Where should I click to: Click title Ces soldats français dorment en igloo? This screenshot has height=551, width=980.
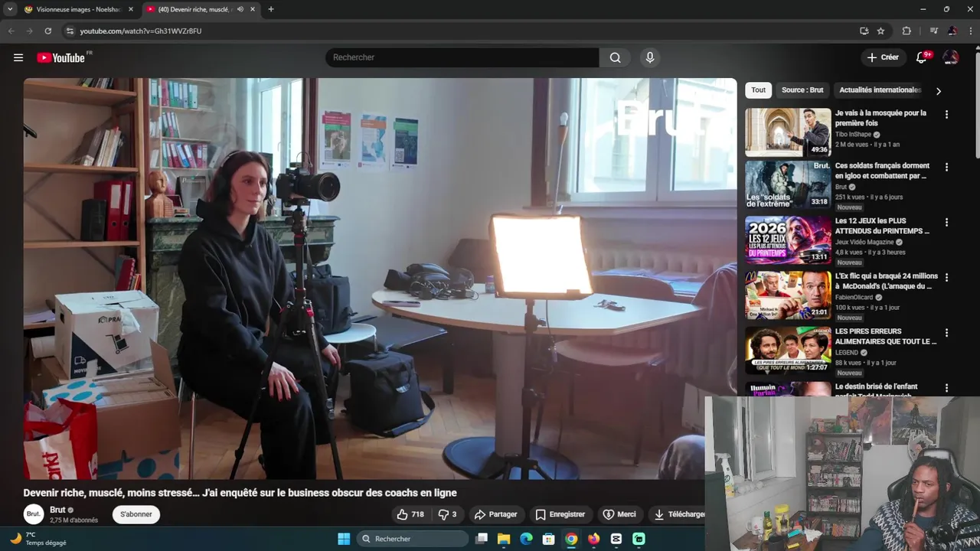(x=882, y=171)
